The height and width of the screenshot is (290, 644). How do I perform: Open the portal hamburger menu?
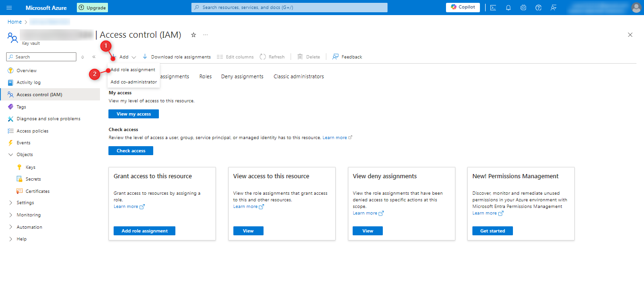click(x=9, y=8)
